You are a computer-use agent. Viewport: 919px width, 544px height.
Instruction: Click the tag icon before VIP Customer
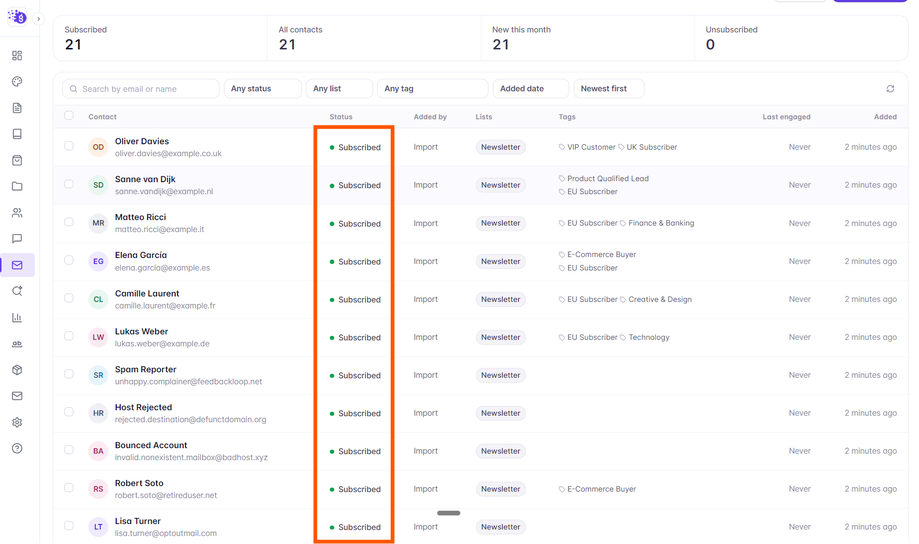pos(562,147)
